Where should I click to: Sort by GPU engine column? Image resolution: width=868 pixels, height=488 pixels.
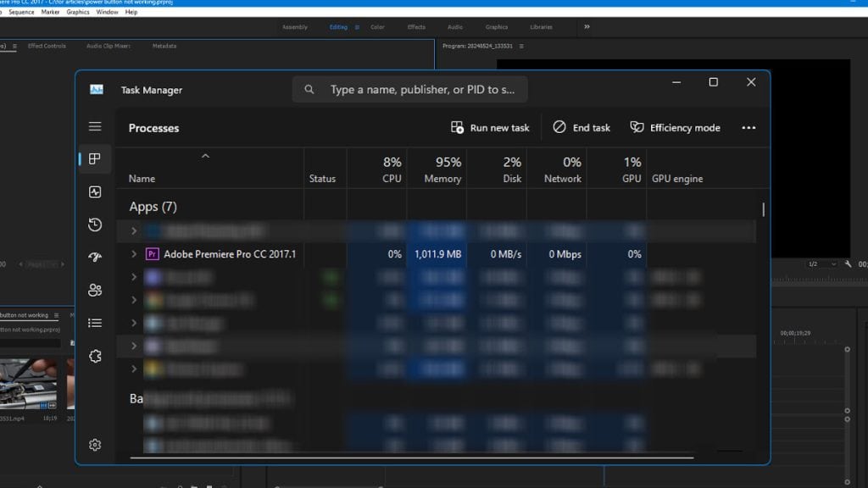[x=677, y=179]
